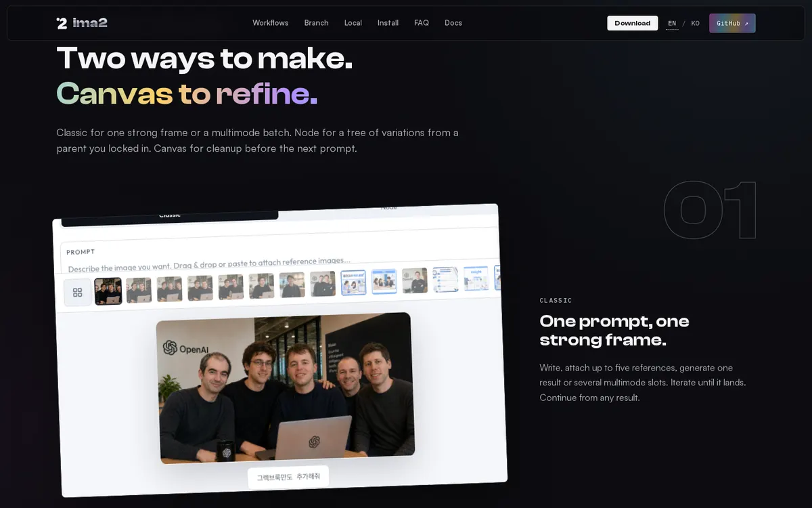Click the 'One prompt, one strong frame.' heading

pos(614,330)
